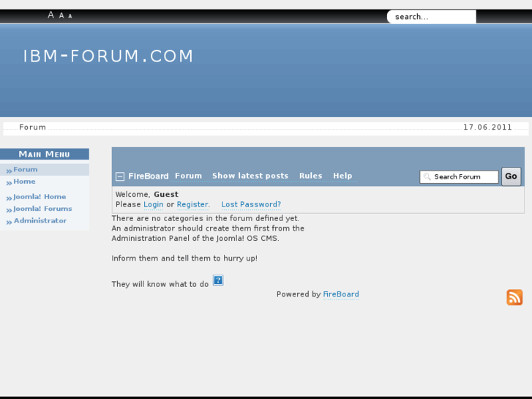
Task: Click the Forum breadcrumb text
Action: tap(32, 127)
